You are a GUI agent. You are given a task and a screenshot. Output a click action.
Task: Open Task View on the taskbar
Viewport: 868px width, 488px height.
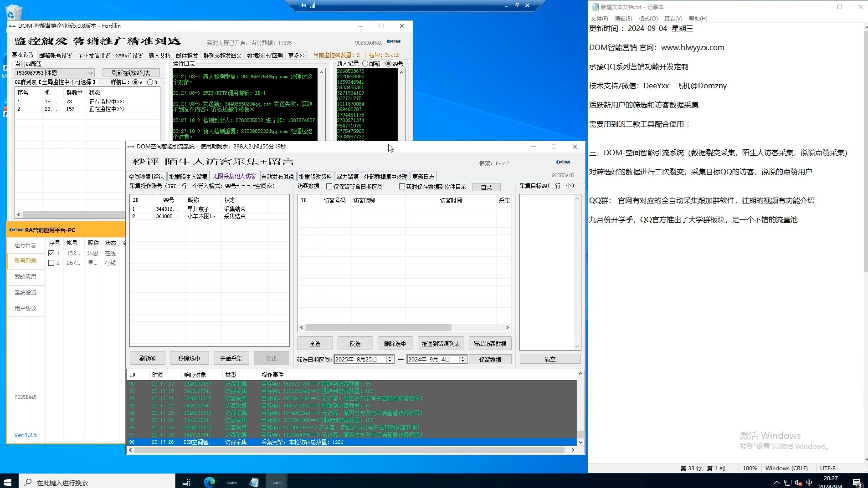[186, 482]
